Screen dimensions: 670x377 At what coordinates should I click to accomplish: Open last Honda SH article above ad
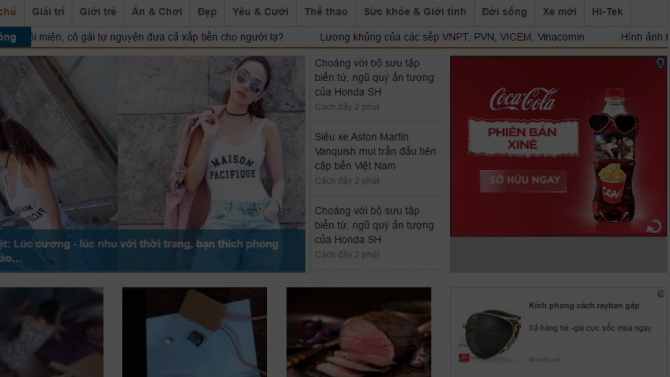(x=374, y=225)
